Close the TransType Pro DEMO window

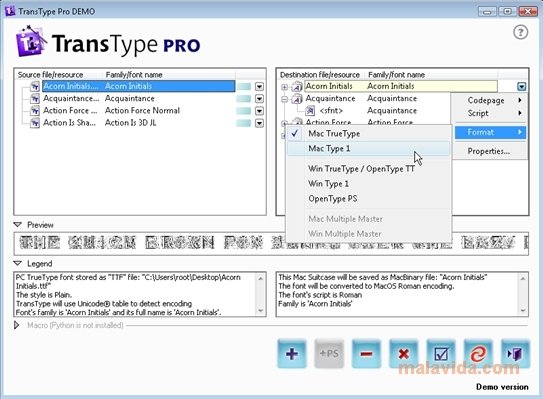528,11
